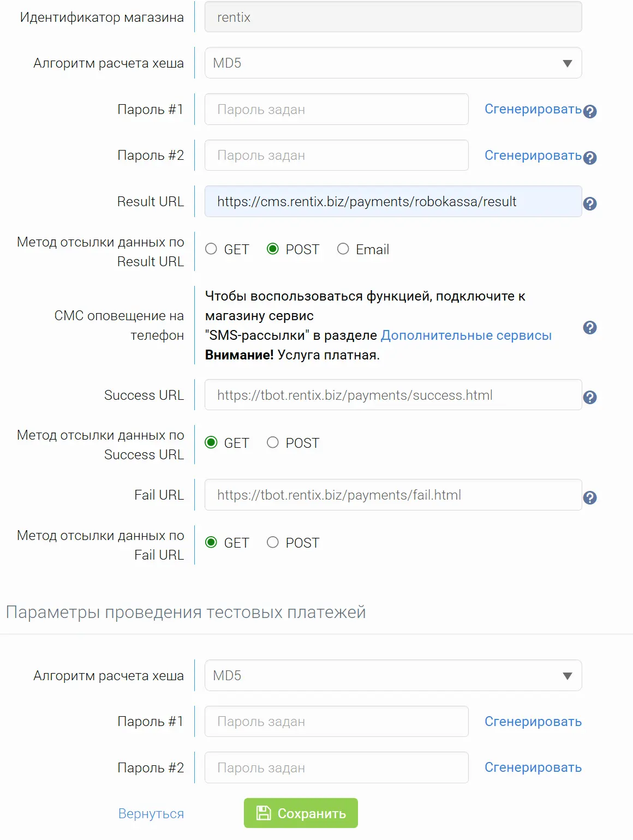Click the Result URL input field
The width and height of the screenshot is (633, 840).
(393, 201)
